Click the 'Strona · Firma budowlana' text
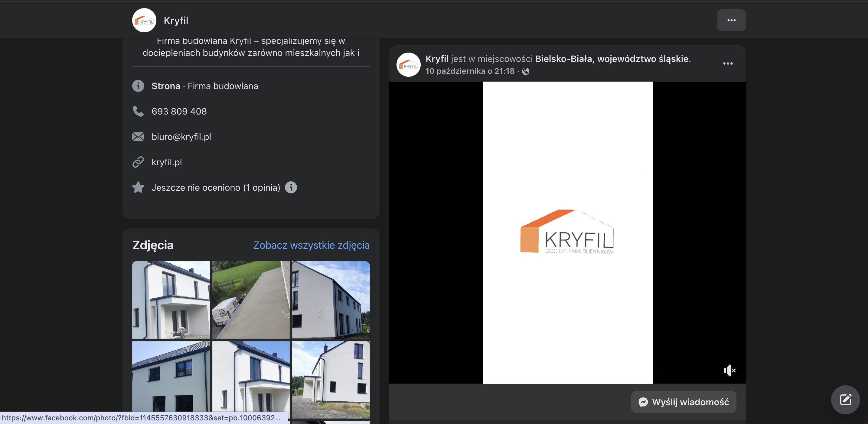 click(204, 86)
